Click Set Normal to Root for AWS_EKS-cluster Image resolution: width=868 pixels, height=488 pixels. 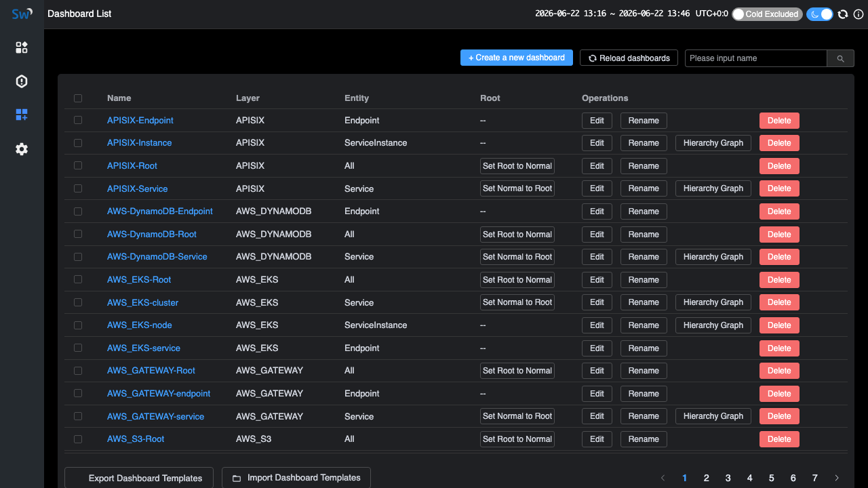pos(517,302)
